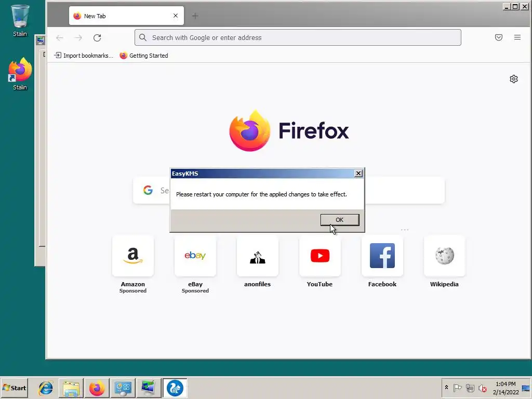Open the Windows Start menu
This screenshot has width=532, height=399.
tap(14, 388)
